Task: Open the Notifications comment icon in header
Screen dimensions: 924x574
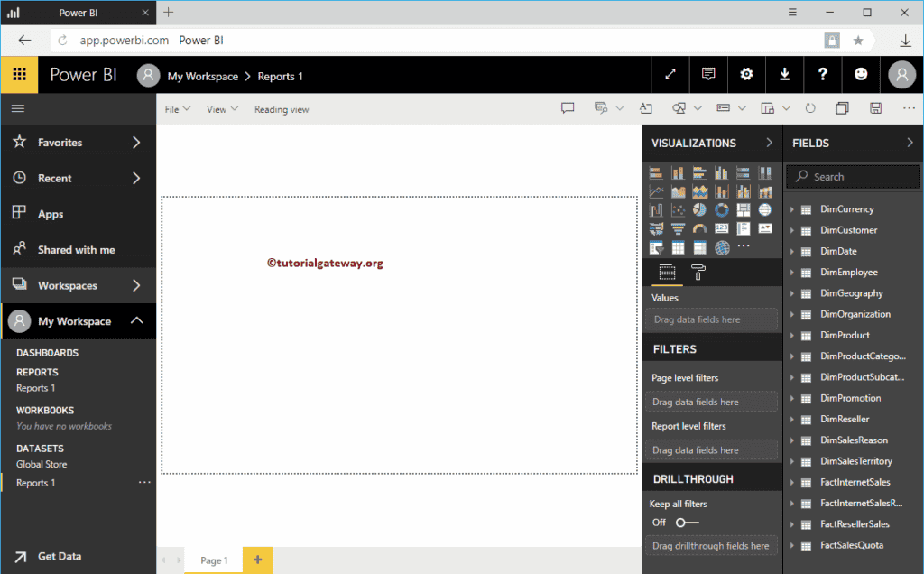Action: pos(708,74)
